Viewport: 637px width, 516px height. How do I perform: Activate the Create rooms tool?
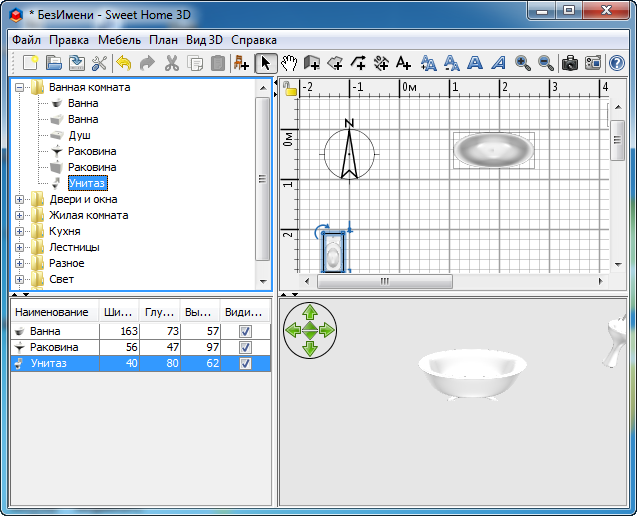point(335,63)
